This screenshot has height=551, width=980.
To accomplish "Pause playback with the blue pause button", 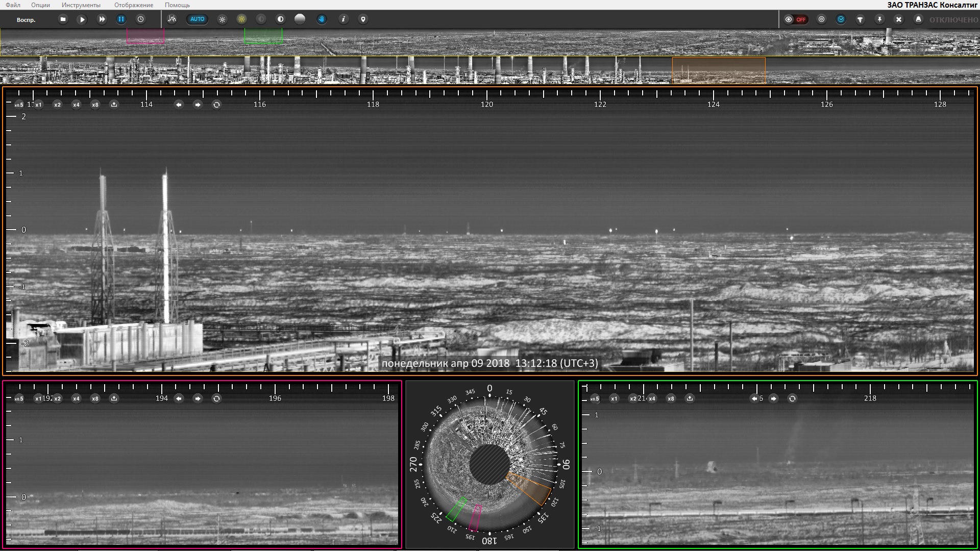I will 121,19.
